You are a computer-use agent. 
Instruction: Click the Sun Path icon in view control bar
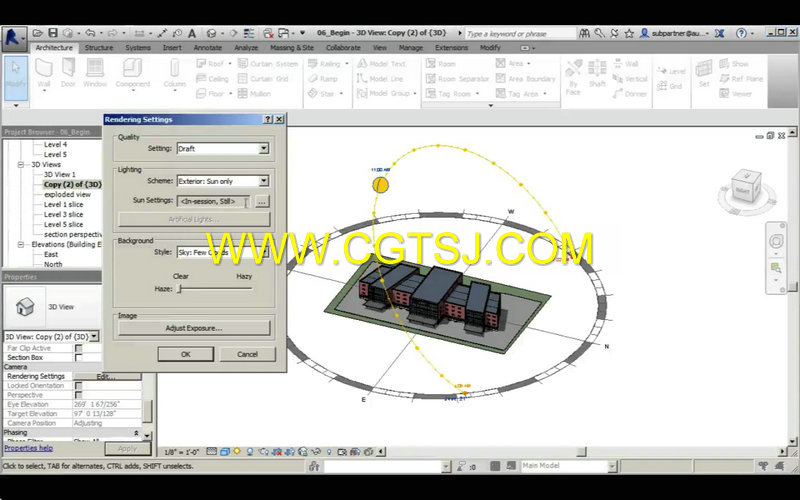pyautogui.click(x=237, y=452)
